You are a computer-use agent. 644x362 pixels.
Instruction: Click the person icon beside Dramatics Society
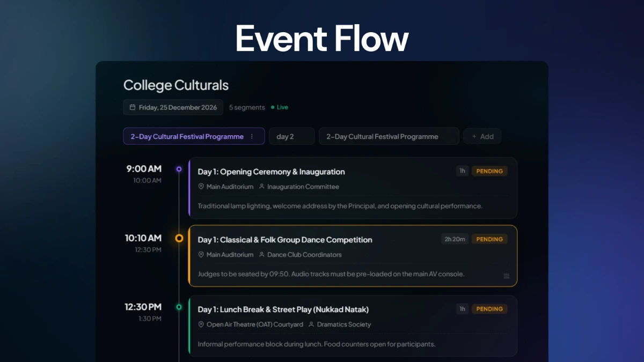tap(312, 324)
